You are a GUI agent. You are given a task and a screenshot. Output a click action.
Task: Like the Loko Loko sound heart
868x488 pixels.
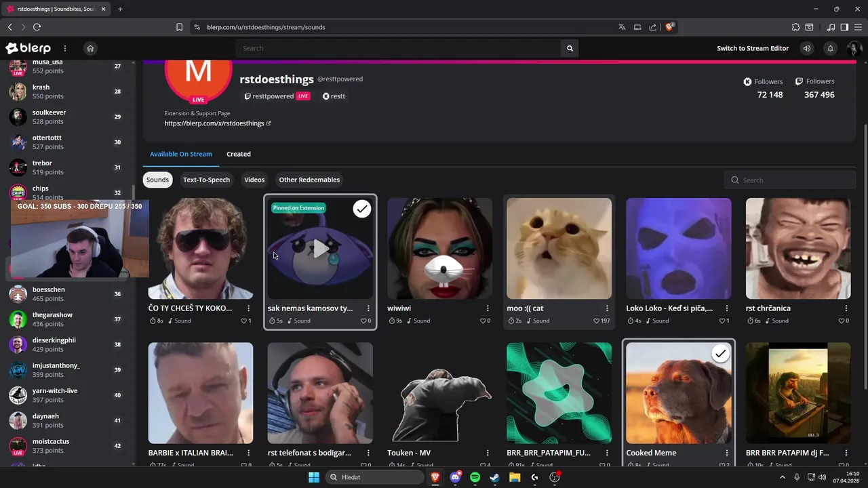(721, 321)
